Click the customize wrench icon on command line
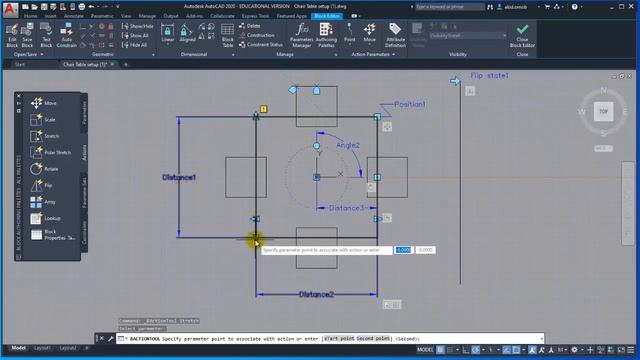640x360 pixels. [110, 338]
